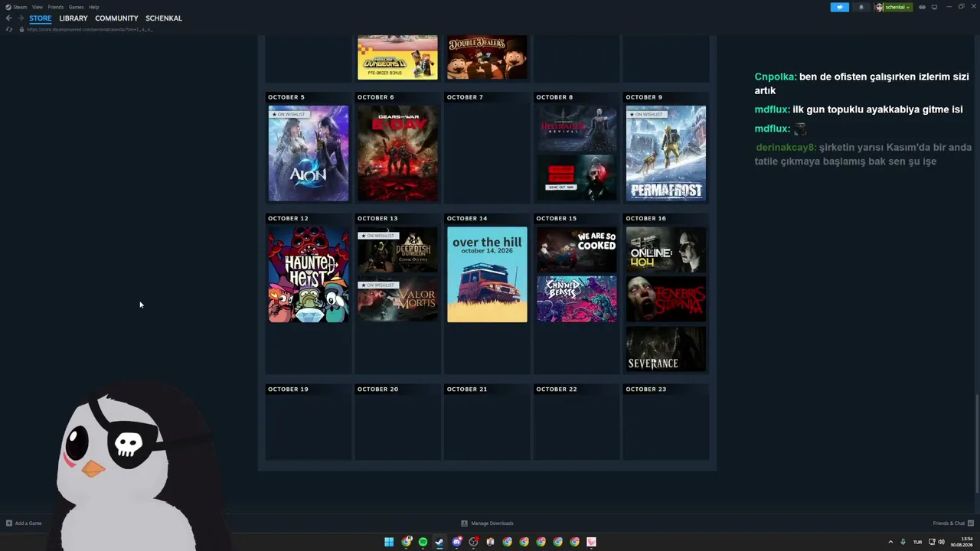The height and width of the screenshot is (551, 980).
Task: Click the Manage Downloads icon
Action: pos(464,523)
